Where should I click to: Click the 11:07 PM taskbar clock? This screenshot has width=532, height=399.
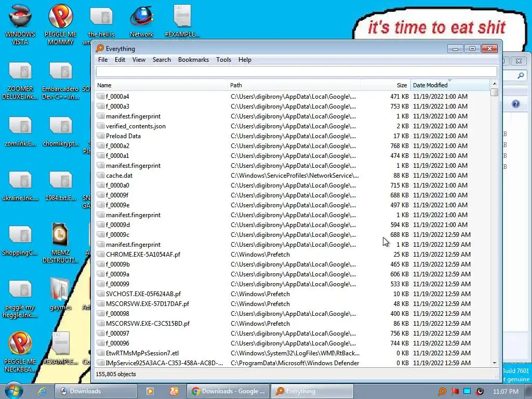point(506,392)
